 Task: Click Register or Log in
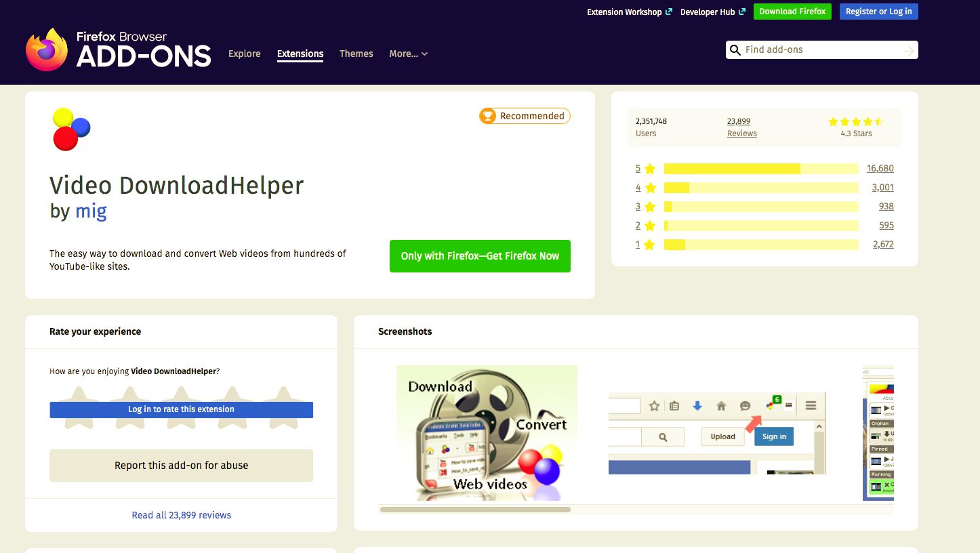click(879, 12)
